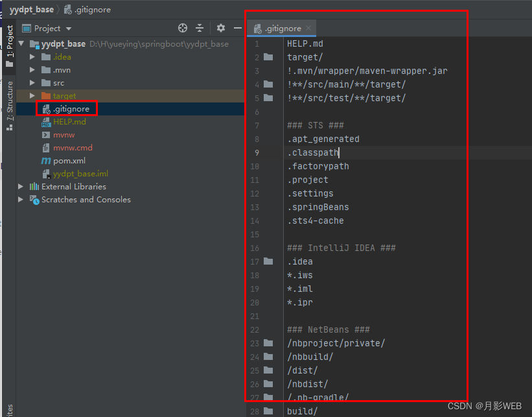Click the /nbproject/private/ line
Image resolution: width=532 pixels, height=417 pixels.
(x=336, y=343)
